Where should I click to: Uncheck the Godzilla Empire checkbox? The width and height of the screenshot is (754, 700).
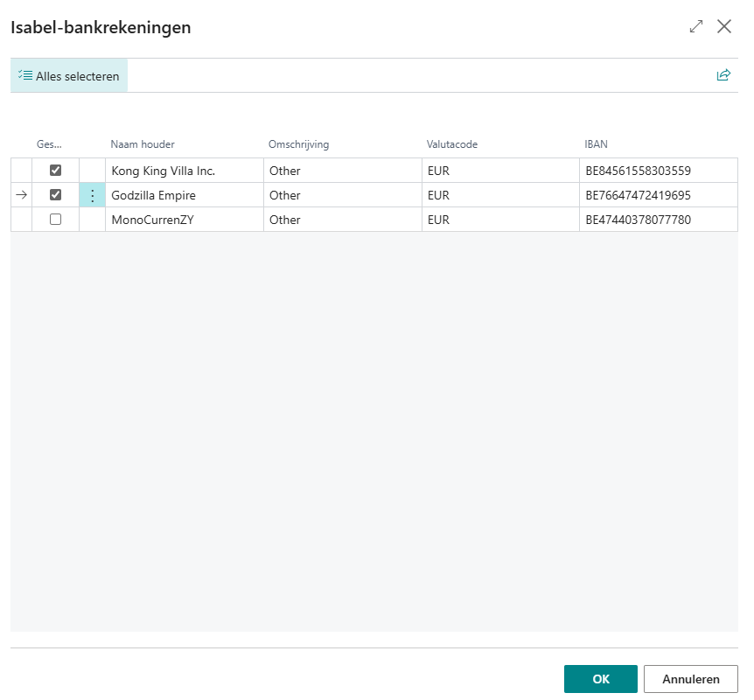[56, 195]
